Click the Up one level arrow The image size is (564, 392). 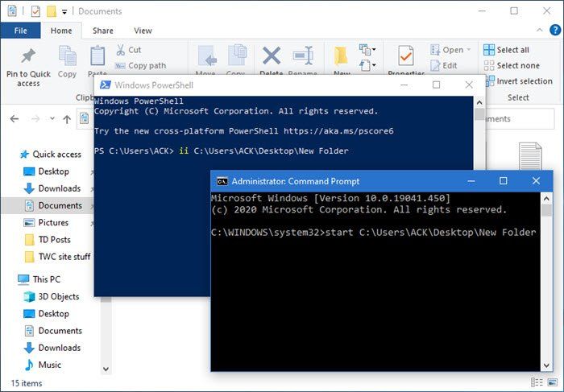pyautogui.click(x=67, y=119)
